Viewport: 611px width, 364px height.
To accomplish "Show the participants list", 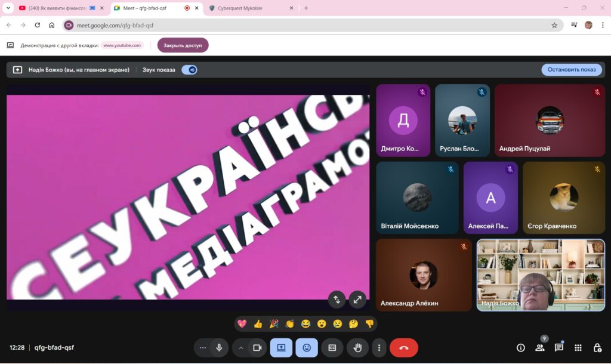I will pos(540,348).
